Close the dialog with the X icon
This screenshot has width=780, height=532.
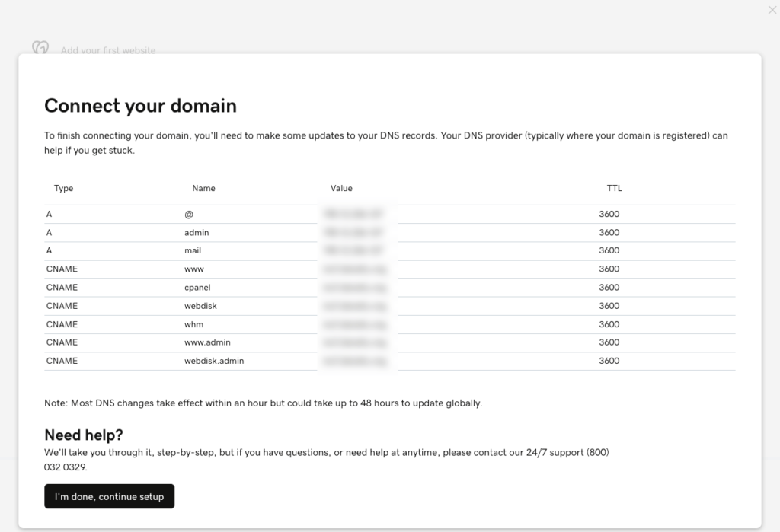point(772,10)
